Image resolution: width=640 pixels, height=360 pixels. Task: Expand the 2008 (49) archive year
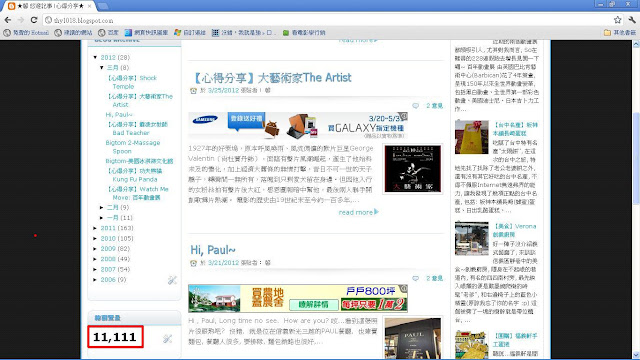coord(95,259)
